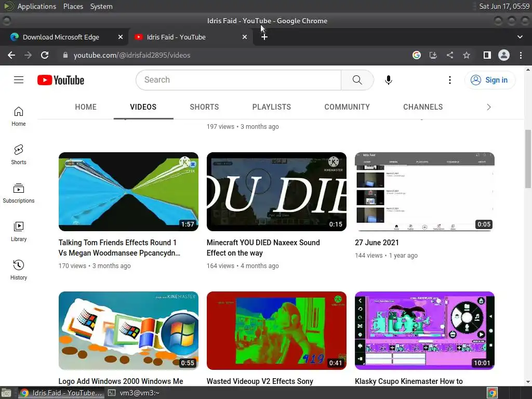The image size is (532, 399).
Task: Play the Talking Tom 1:57 thumbnail
Action: [129, 192]
